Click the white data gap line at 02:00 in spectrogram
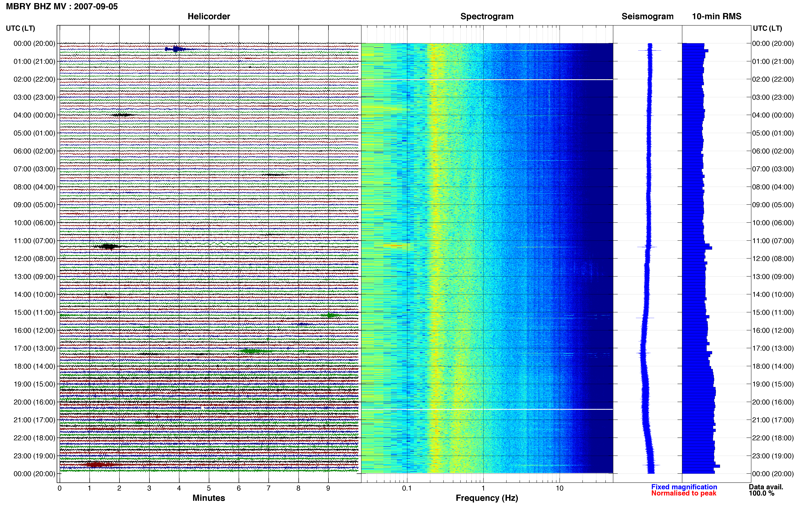Viewport: 812px width, 508px height. (487, 80)
